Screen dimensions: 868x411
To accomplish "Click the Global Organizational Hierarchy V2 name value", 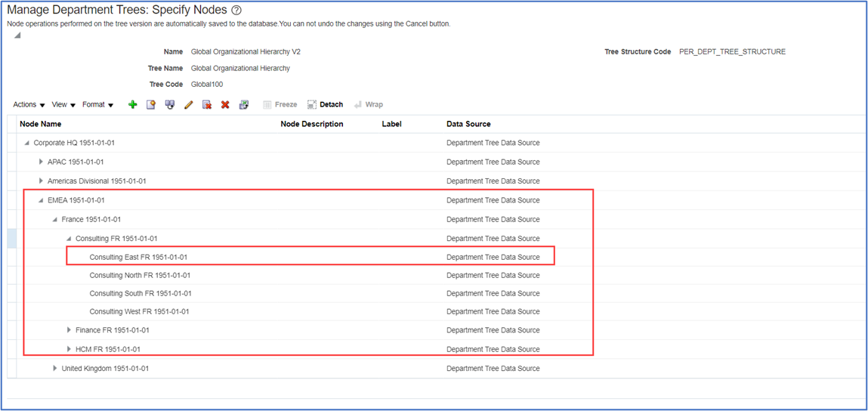I will [x=246, y=51].
